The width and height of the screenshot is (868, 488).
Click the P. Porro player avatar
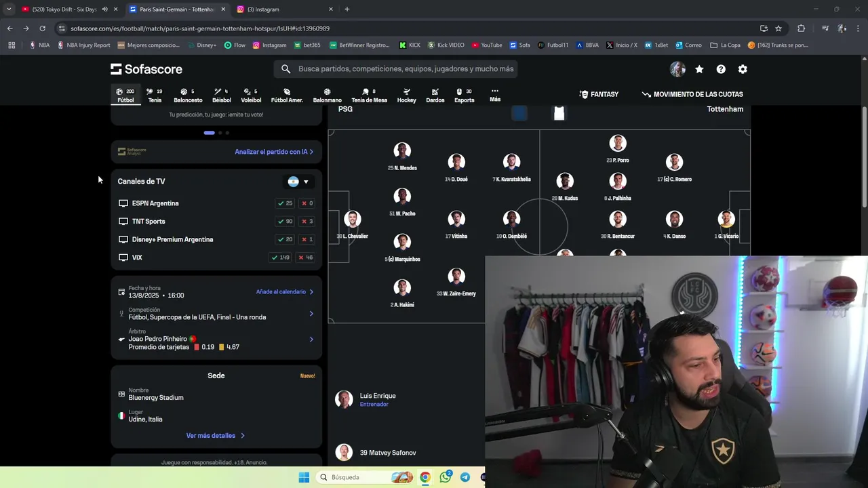coord(618,143)
